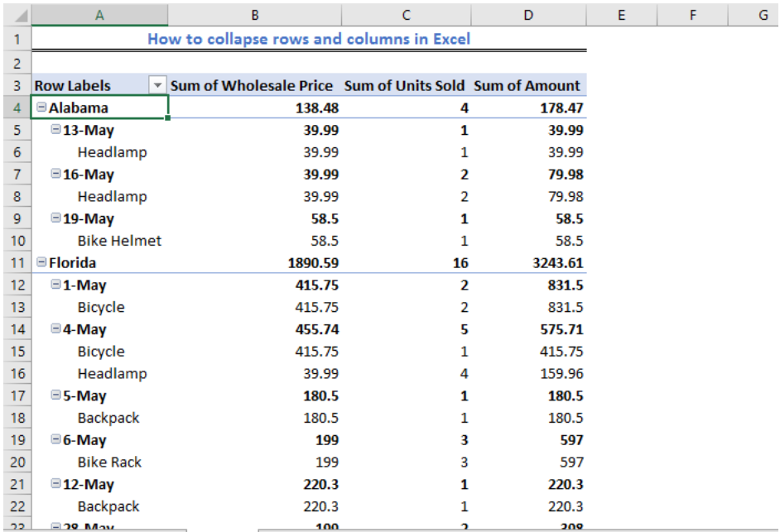
Task: Collapse the 12-May date group
Action: pyautogui.click(x=56, y=484)
